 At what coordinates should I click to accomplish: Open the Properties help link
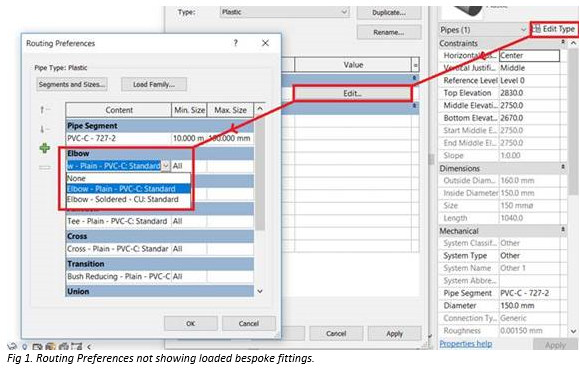[466, 344]
